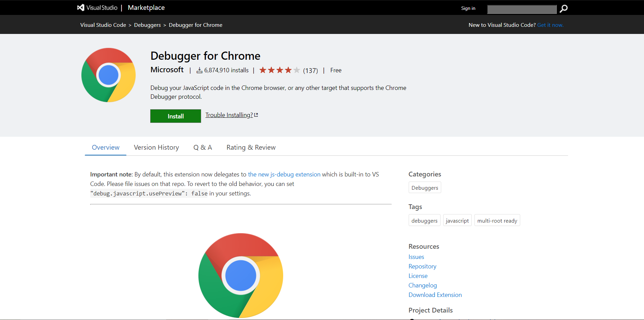This screenshot has height=320, width=644.
Task: Click the javascript tag
Action: [457, 221]
